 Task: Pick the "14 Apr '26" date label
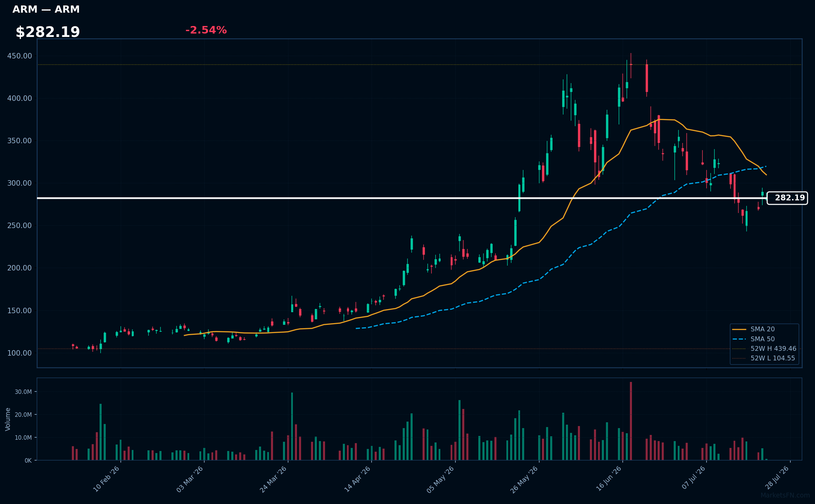tap(358, 479)
